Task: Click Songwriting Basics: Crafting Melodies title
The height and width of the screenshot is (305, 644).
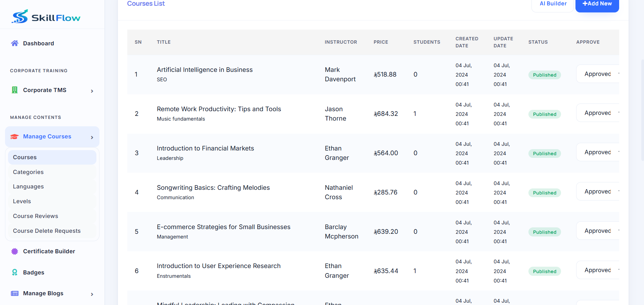Action: click(213, 187)
